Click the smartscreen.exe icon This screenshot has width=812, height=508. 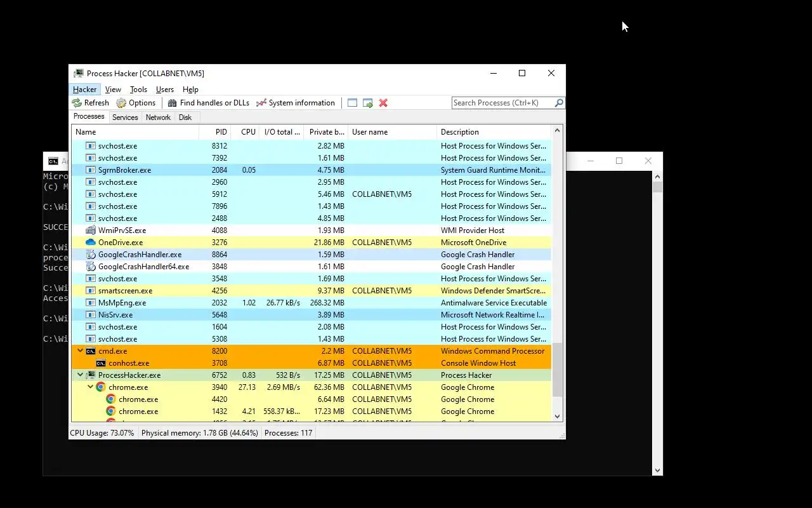pos(91,291)
